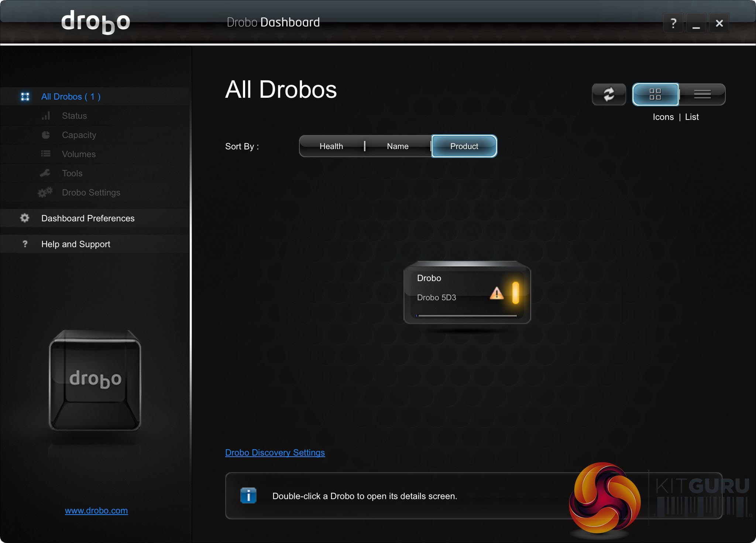Click the question mark help button
Image resolution: width=756 pixels, height=543 pixels.
point(673,23)
